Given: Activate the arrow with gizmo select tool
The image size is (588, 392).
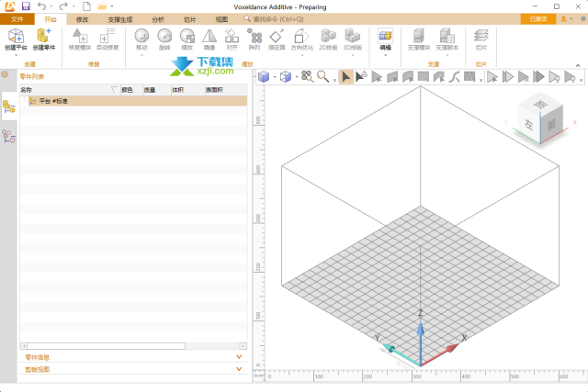Looking at the screenshot, I should pyautogui.click(x=361, y=77).
